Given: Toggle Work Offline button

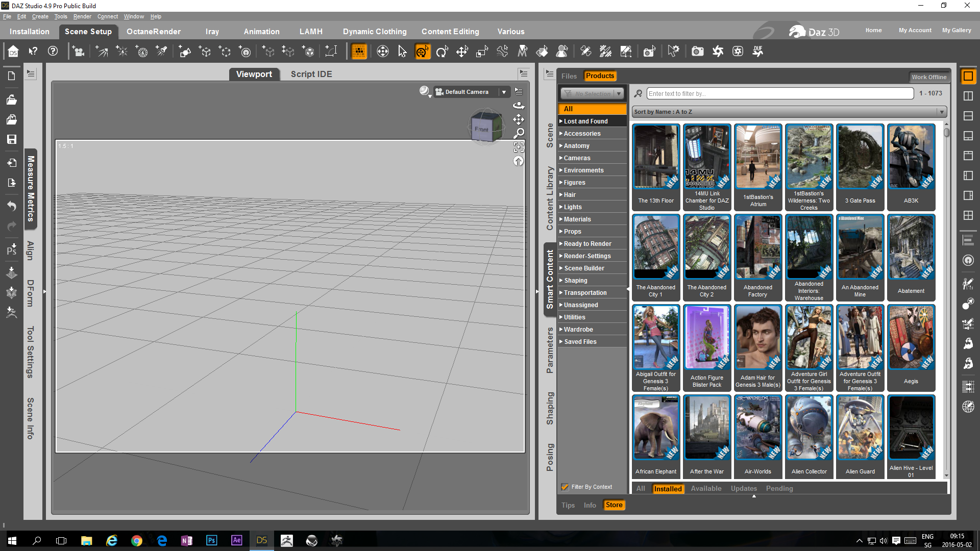Looking at the screenshot, I should pyautogui.click(x=929, y=77).
